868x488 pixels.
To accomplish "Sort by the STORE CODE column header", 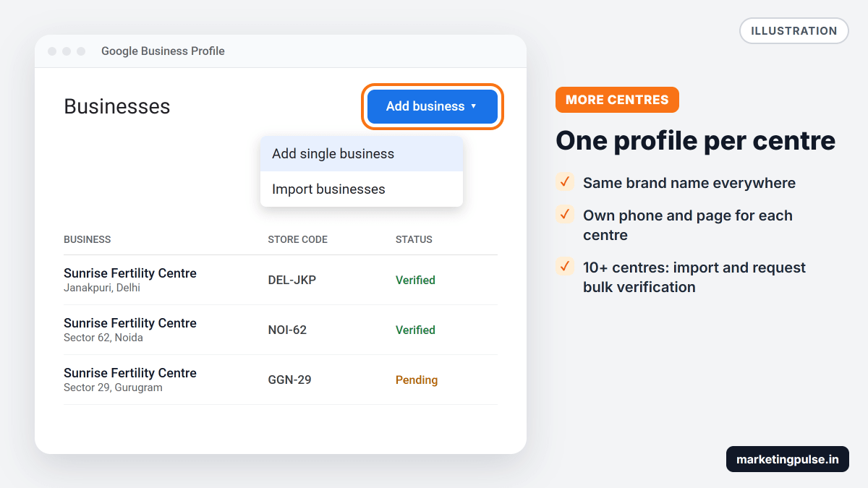I will (x=298, y=239).
